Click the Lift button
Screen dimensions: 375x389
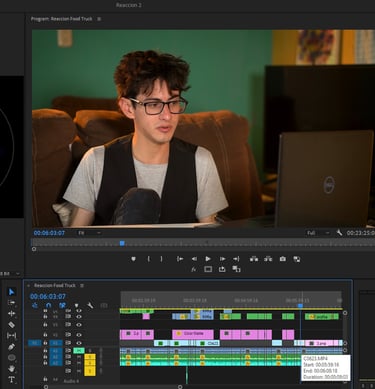254,259
